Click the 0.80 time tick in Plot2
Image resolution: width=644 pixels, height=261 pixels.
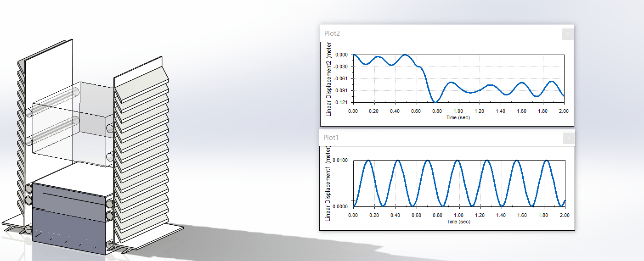[x=437, y=111]
